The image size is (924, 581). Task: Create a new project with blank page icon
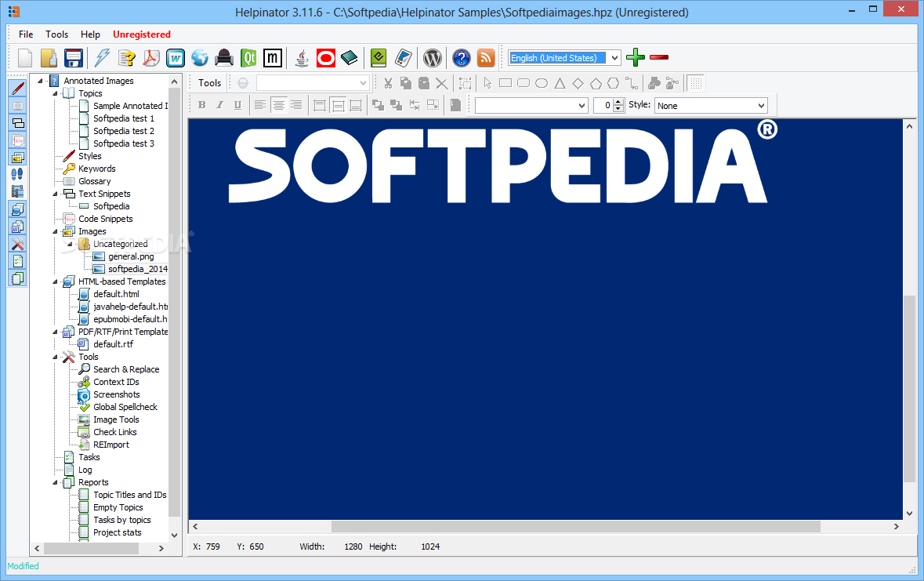pos(25,58)
